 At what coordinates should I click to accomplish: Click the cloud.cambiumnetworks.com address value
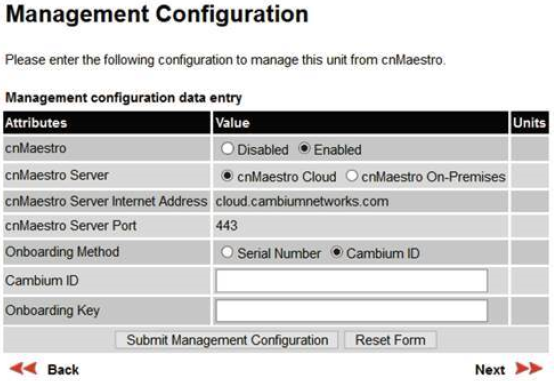tap(302, 201)
